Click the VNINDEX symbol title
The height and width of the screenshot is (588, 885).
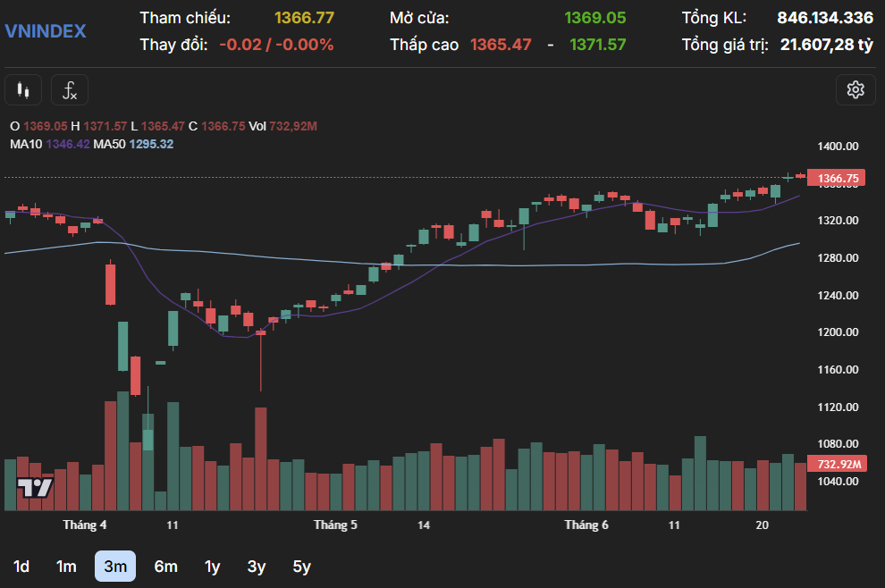[46, 31]
